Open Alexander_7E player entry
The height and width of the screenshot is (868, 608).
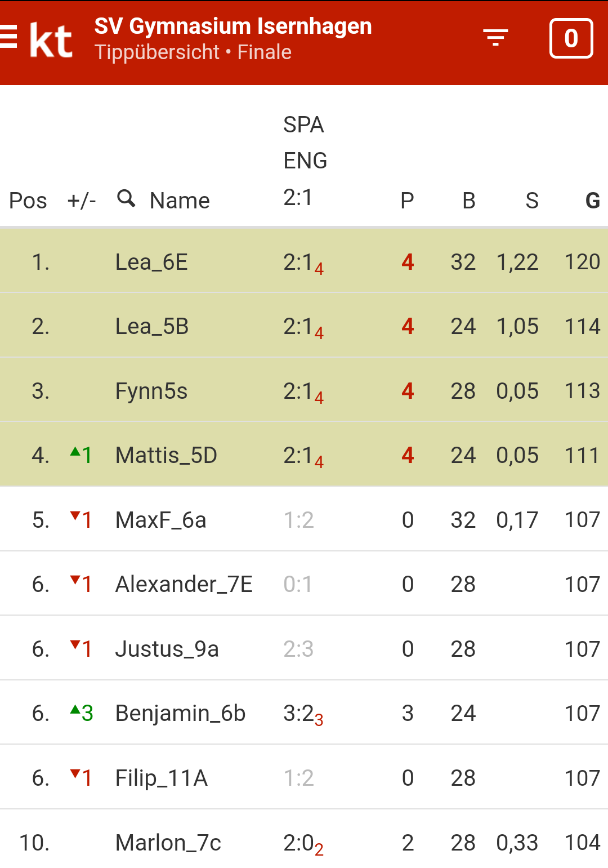(x=184, y=584)
